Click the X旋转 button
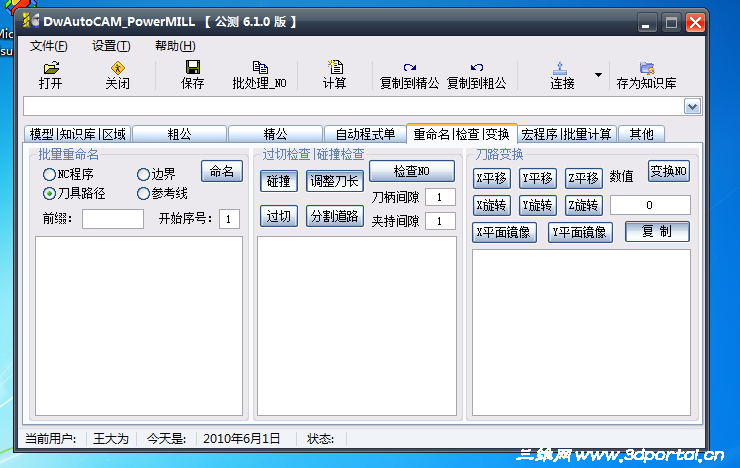The width and height of the screenshot is (740, 468). point(491,205)
